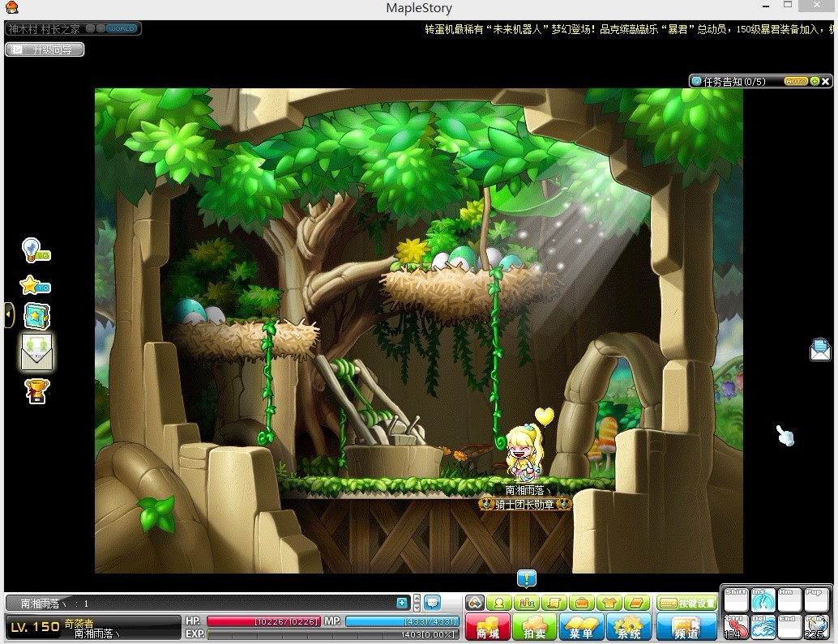Open the quest scroll icon

click(554, 603)
